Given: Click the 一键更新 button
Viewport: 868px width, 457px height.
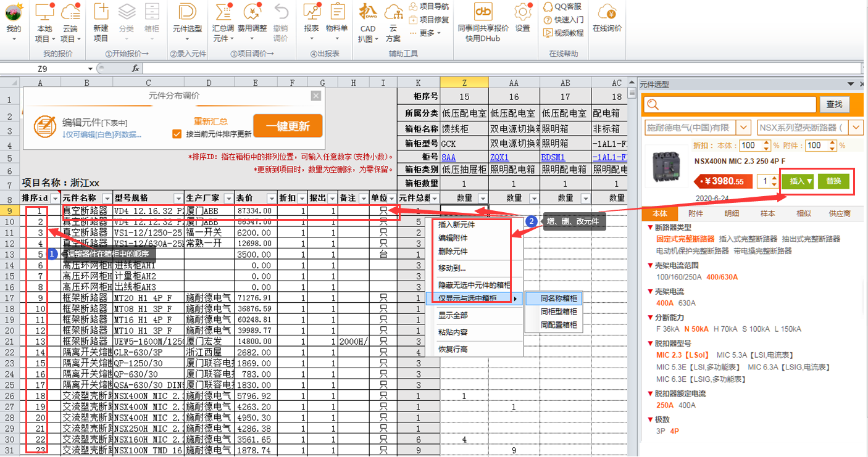Looking at the screenshot, I should [288, 126].
